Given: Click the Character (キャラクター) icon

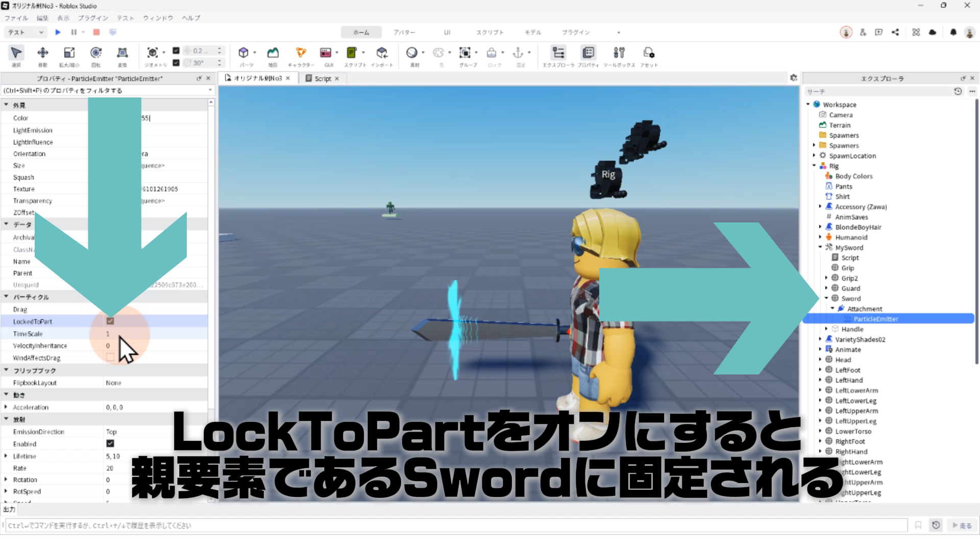Looking at the screenshot, I should pyautogui.click(x=301, y=53).
